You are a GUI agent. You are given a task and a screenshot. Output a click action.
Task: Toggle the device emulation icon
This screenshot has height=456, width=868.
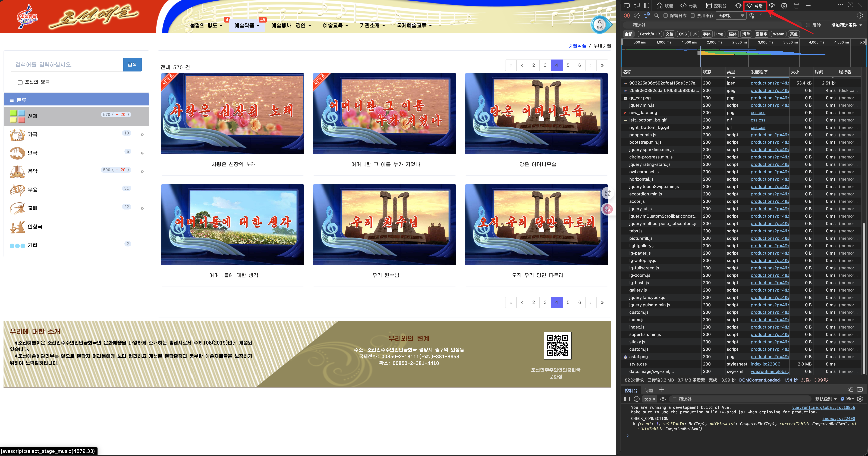[x=637, y=6]
